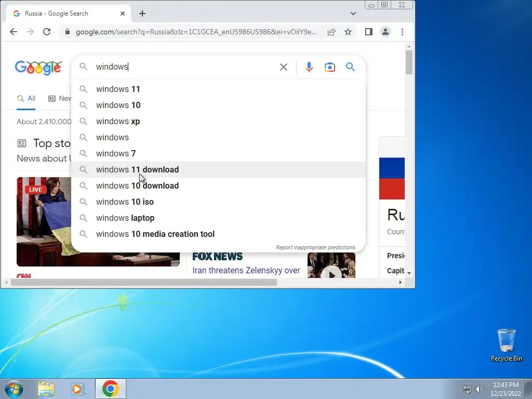Open the Chrome profile avatar
Image resolution: width=532 pixels, height=399 pixels.
385,32
